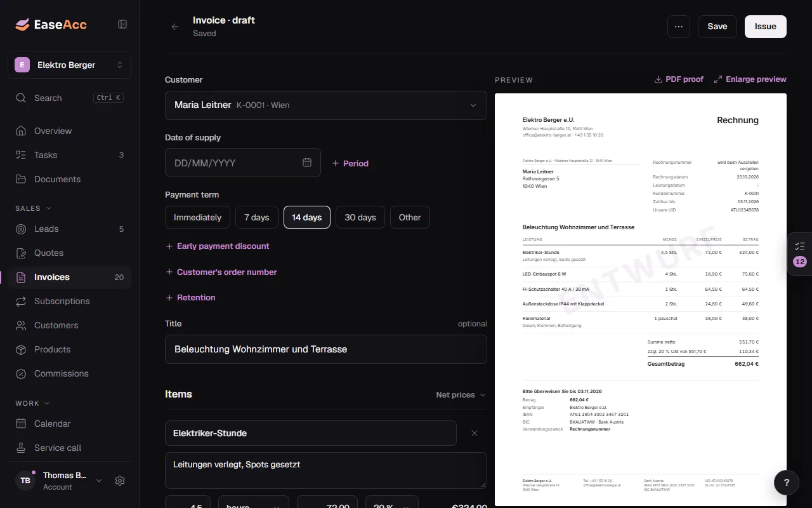
Task: Open Overview from the sidebar
Action: pos(70,131)
